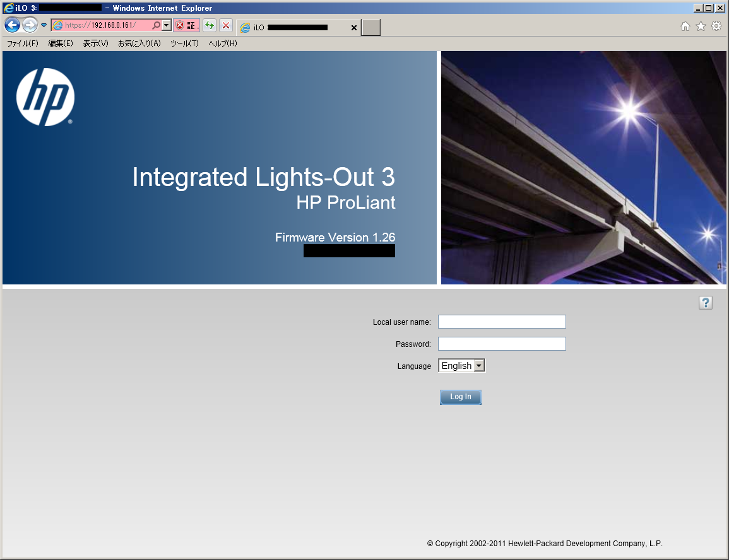The image size is (729, 560).
Task: Maximize the Internet Explorer window
Action: (x=708, y=8)
